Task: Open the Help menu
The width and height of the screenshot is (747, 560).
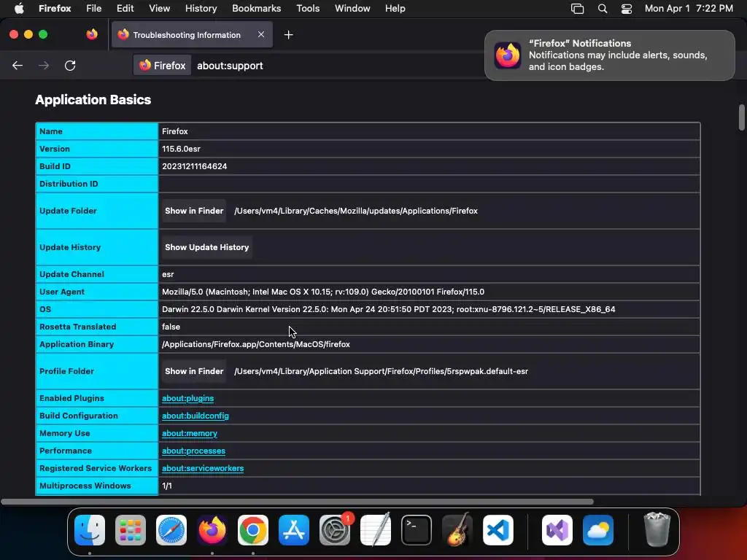Action: coord(395,9)
